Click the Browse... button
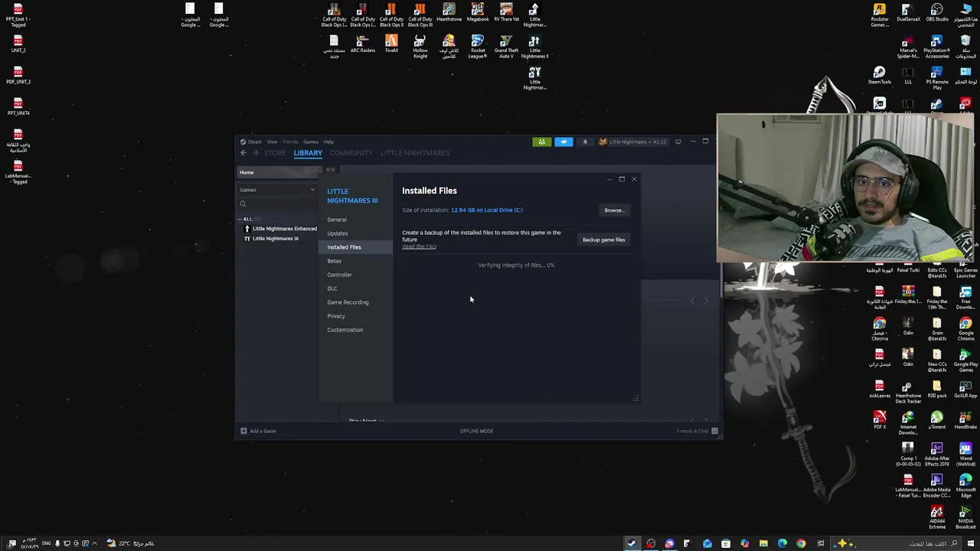 click(x=614, y=210)
